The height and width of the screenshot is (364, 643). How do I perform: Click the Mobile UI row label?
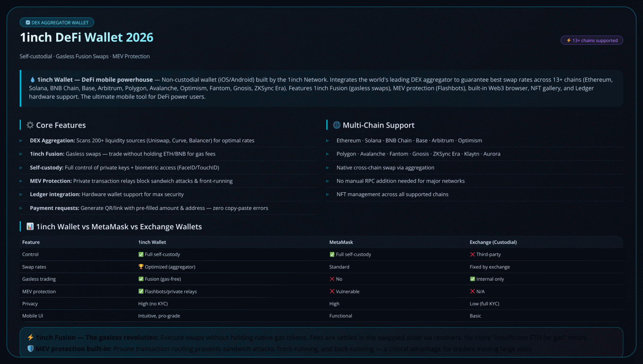[x=33, y=316]
